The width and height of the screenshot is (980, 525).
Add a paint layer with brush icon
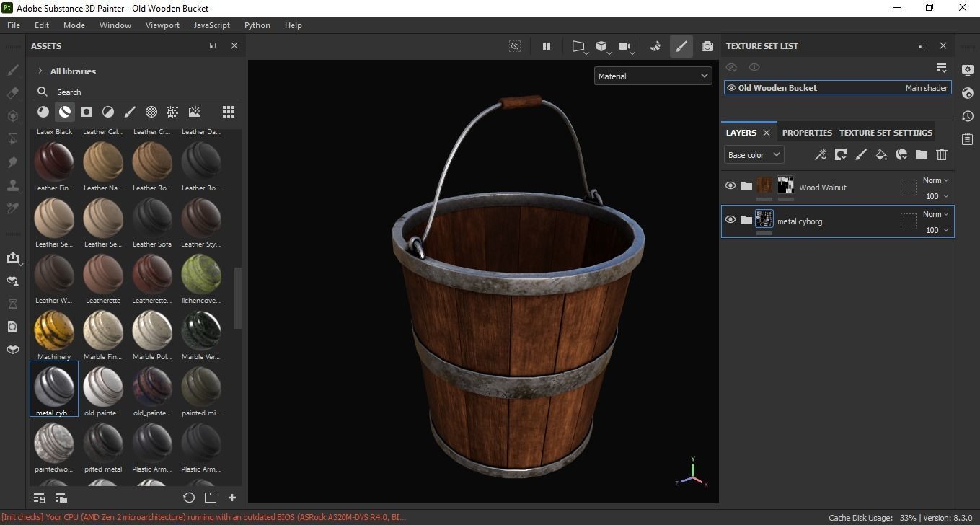pos(861,154)
